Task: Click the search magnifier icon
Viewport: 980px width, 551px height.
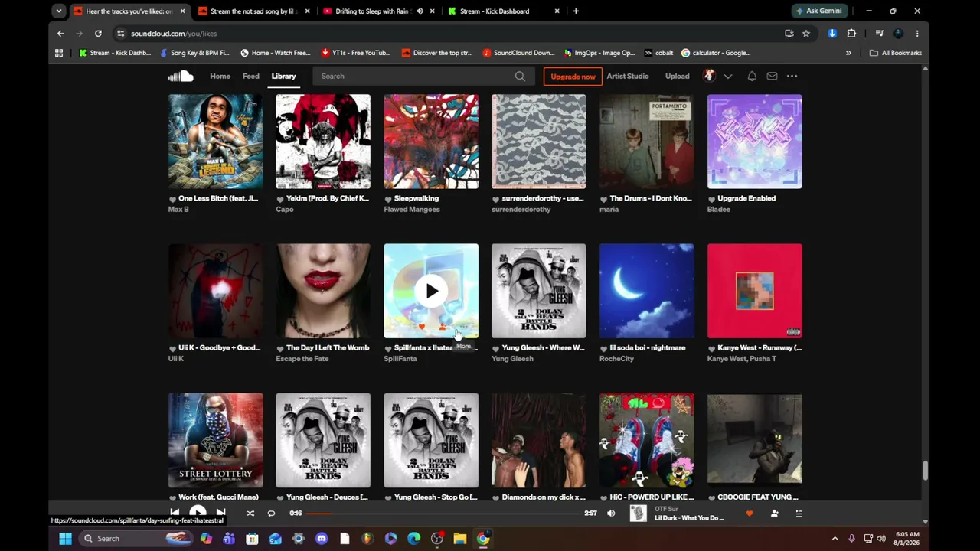Action: 520,76
